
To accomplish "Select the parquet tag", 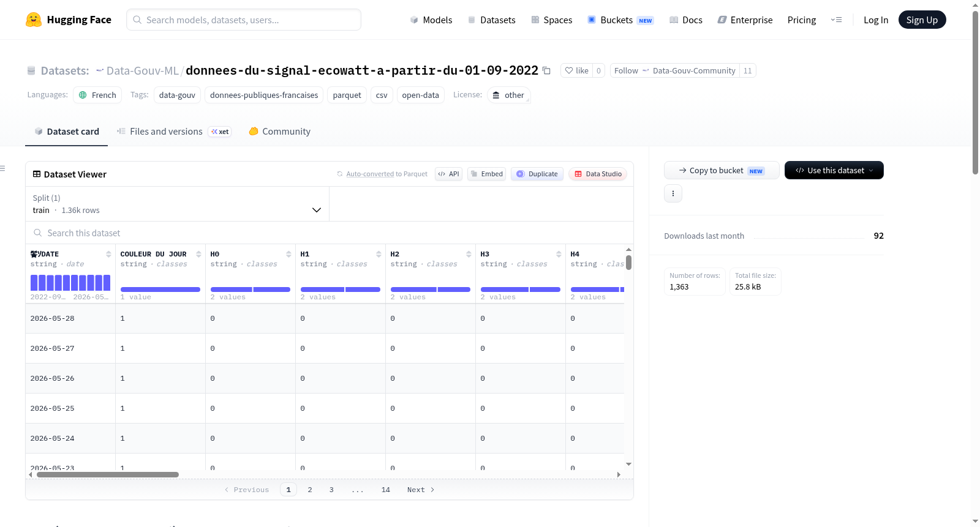I will pyautogui.click(x=347, y=95).
